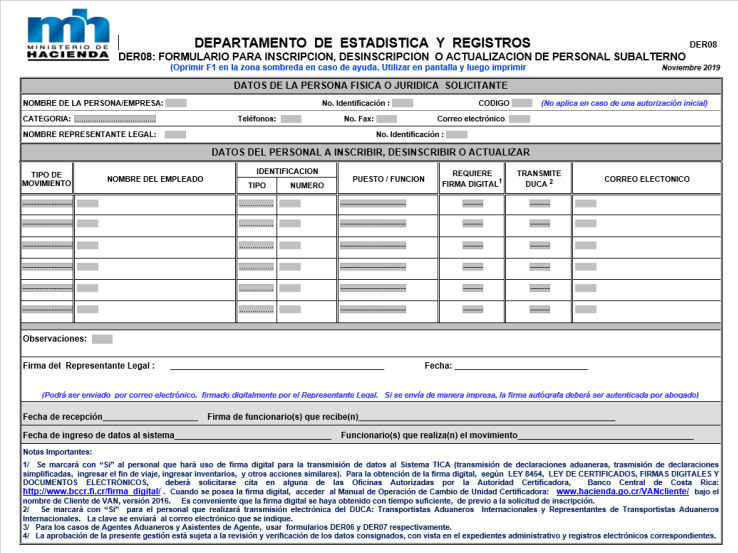The image size is (738, 553).
Task: Focus the Teléfonos input field
Action: point(291,119)
